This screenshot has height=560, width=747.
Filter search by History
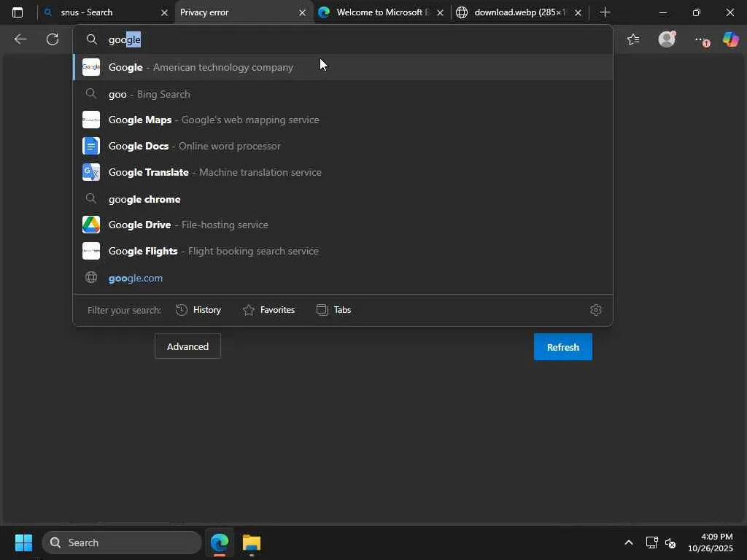coord(198,310)
